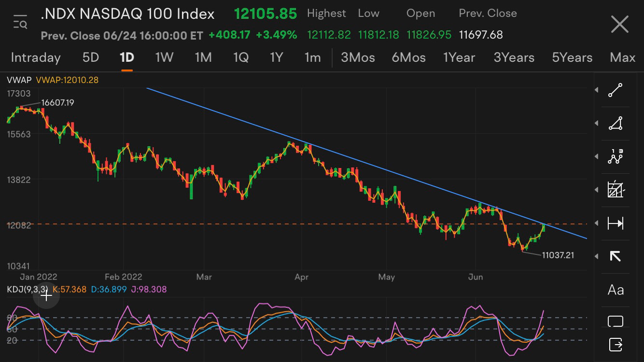Select the rectangle note tool
Image resolution: width=644 pixels, height=362 pixels.
(x=616, y=321)
